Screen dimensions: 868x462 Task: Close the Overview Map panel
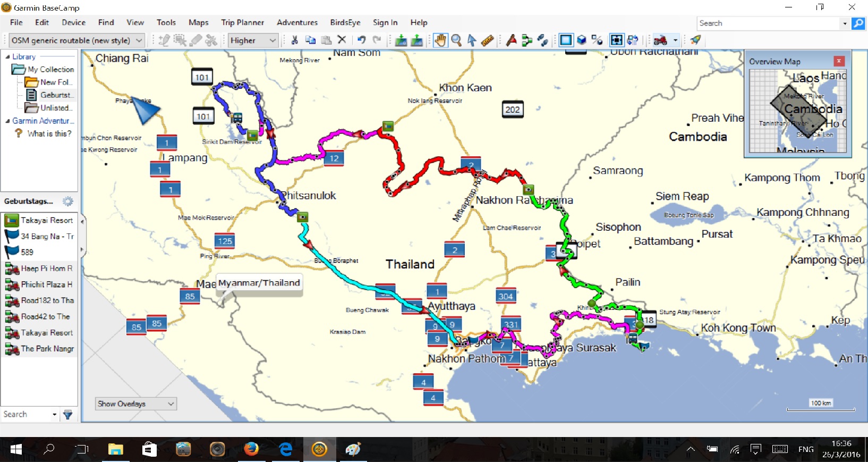[x=839, y=61]
